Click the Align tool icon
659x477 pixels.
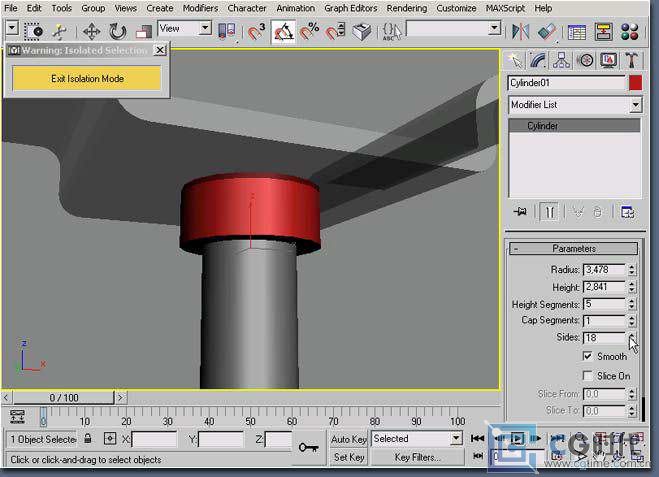(x=547, y=32)
